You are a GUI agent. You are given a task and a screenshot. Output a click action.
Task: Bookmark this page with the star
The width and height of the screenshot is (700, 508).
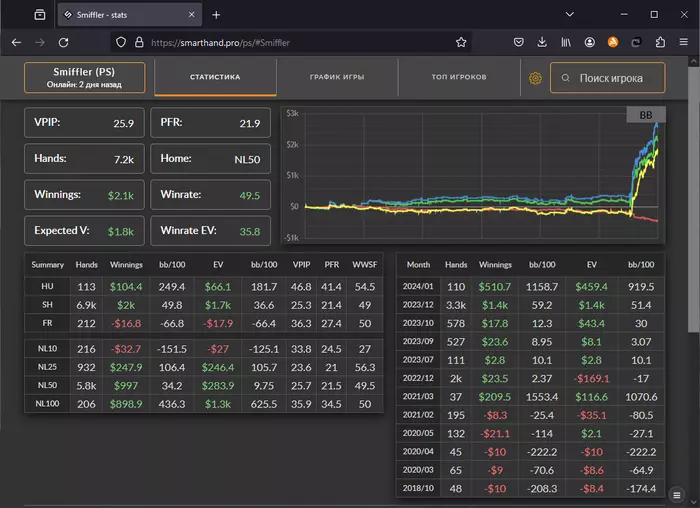(461, 42)
